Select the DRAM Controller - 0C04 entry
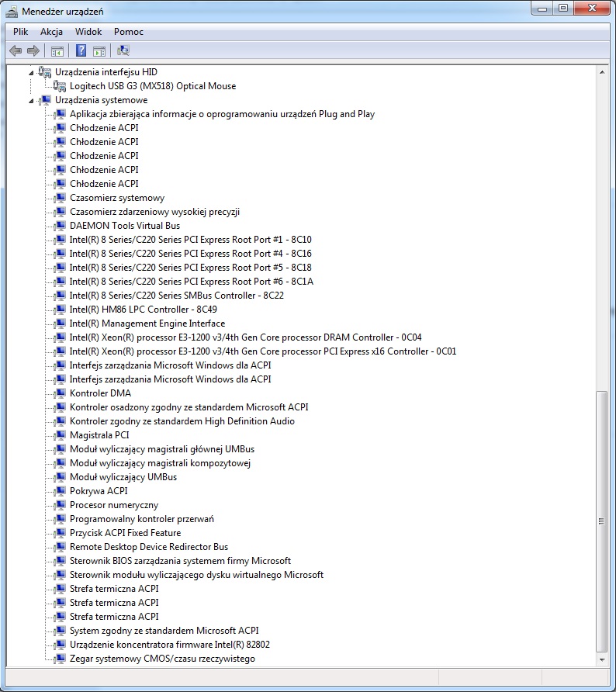This screenshot has height=692, width=616. point(245,337)
